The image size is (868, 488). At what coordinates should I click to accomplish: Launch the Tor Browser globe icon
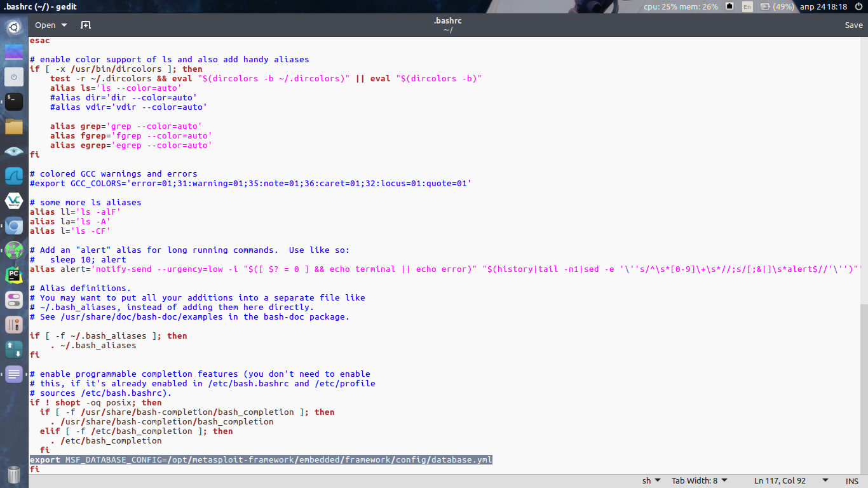(14, 250)
